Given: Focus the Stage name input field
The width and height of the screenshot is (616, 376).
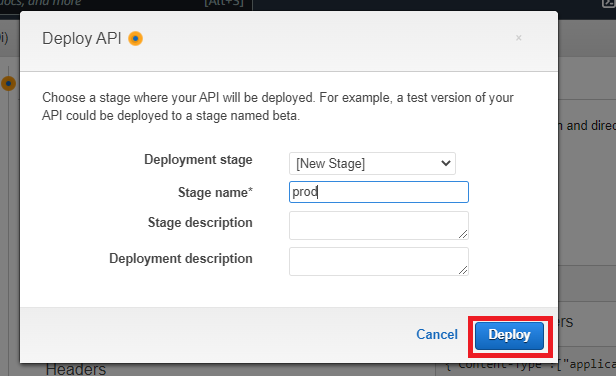Looking at the screenshot, I should pyautogui.click(x=379, y=192).
